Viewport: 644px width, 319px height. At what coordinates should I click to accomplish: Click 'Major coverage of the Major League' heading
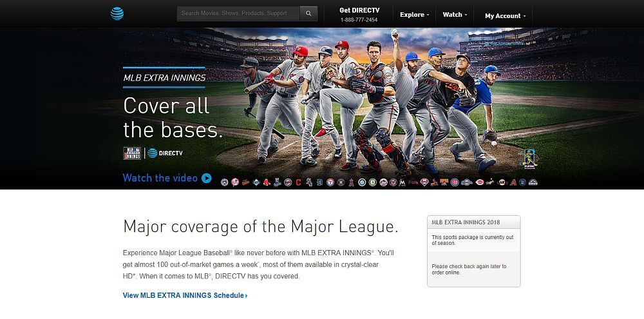click(x=260, y=227)
